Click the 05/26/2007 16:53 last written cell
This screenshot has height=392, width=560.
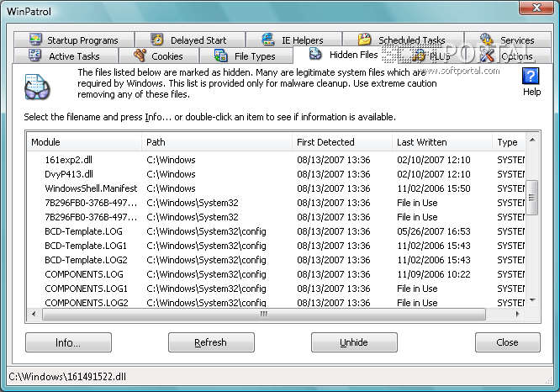pyautogui.click(x=434, y=231)
